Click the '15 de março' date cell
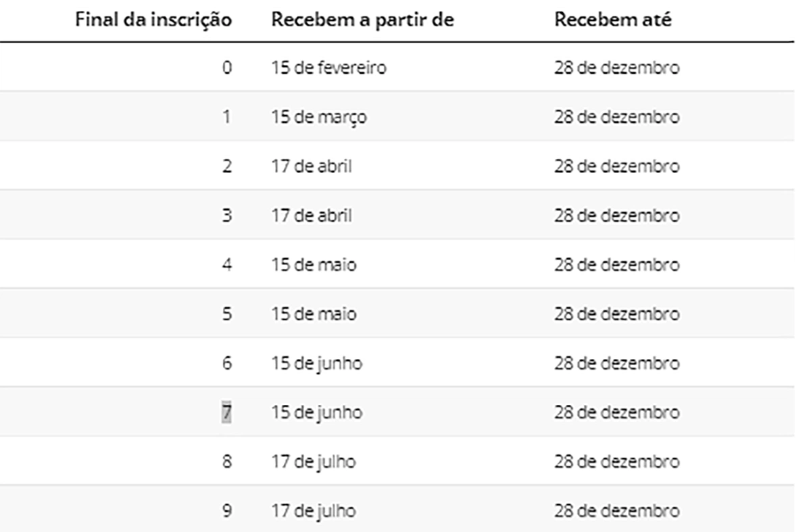811x532 pixels. coord(319,118)
